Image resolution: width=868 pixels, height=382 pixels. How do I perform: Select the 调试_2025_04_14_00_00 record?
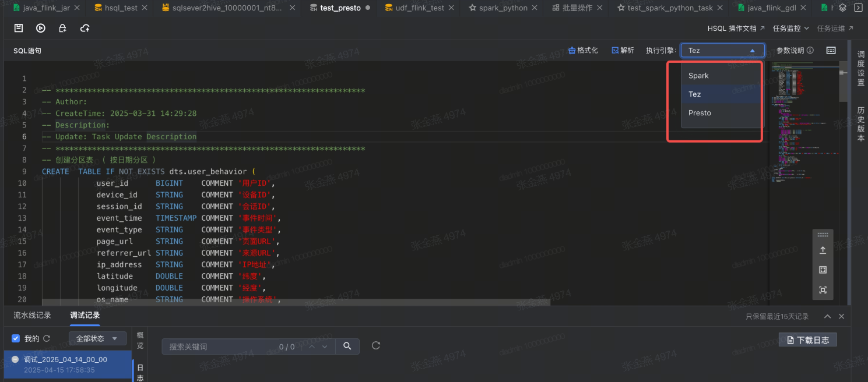coord(68,365)
